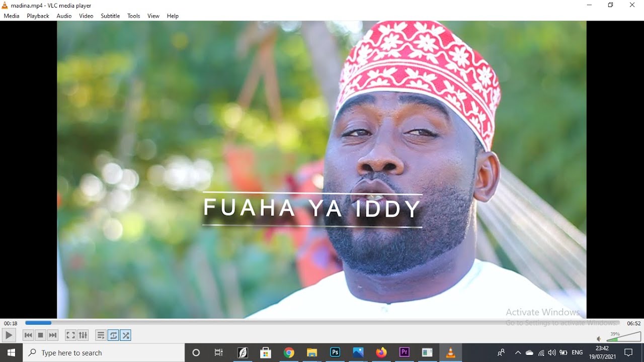
Task: Click the video display area
Action: pyautogui.click(x=321, y=169)
